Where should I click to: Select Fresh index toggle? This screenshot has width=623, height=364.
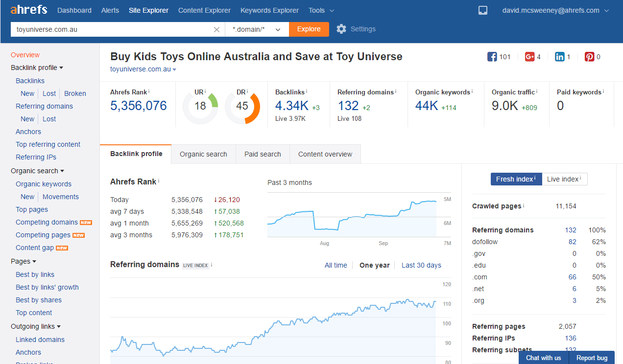pyautogui.click(x=516, y=179)
